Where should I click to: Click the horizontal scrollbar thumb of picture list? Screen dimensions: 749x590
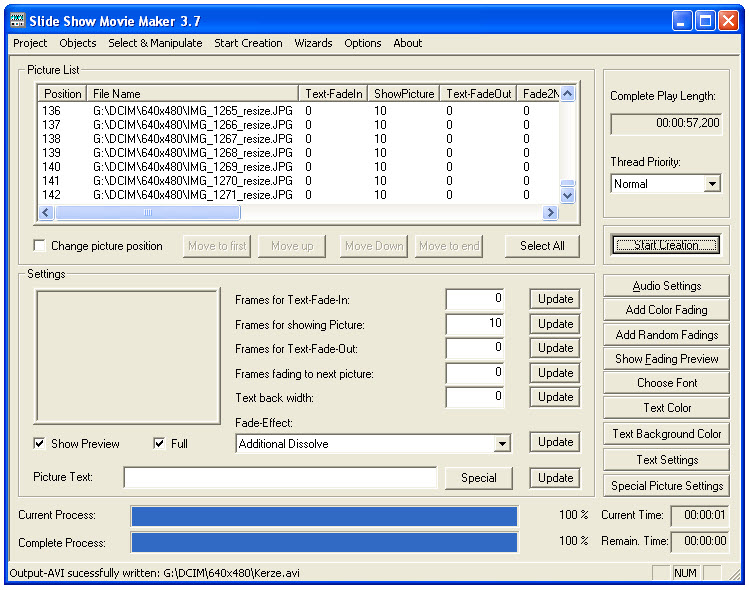pyautogui.click(x=148, y=212)
